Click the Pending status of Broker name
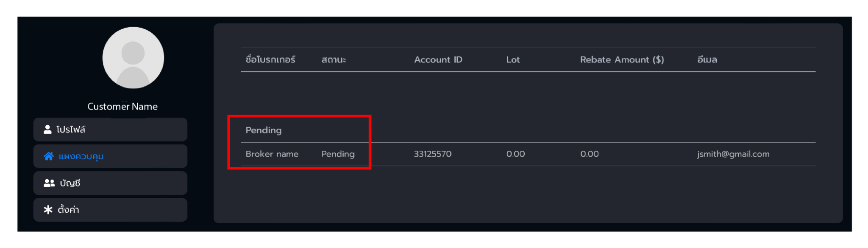 (338, 154)
